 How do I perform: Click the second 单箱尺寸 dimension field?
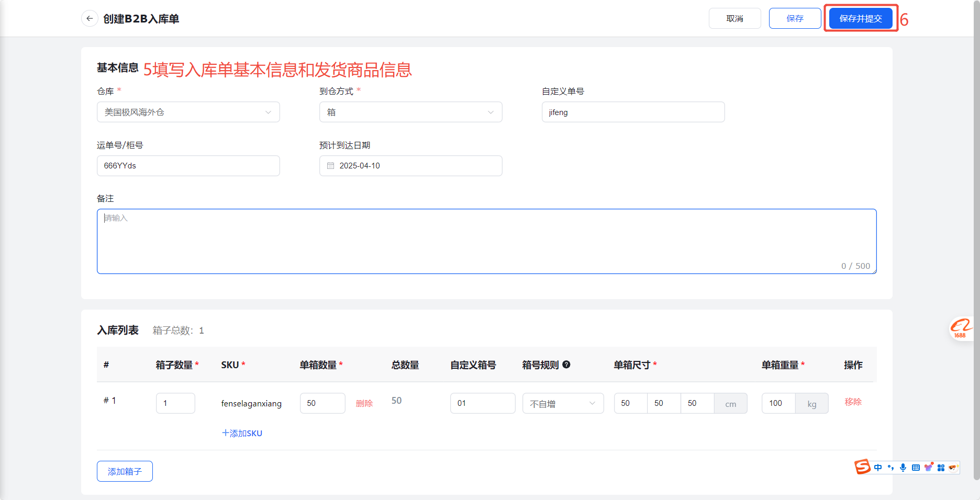664,403
